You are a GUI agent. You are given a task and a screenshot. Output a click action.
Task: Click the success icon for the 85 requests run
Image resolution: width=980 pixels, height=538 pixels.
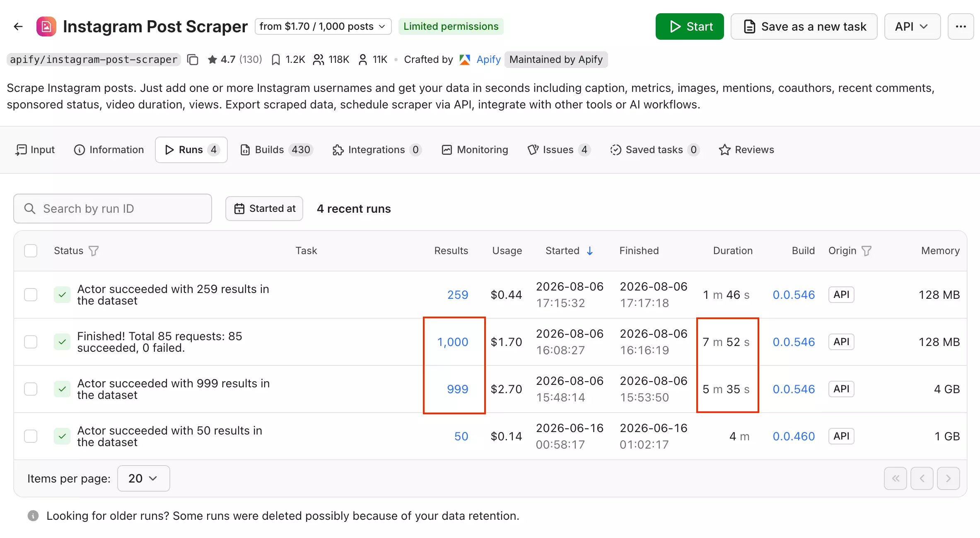(x=62, y=342)
